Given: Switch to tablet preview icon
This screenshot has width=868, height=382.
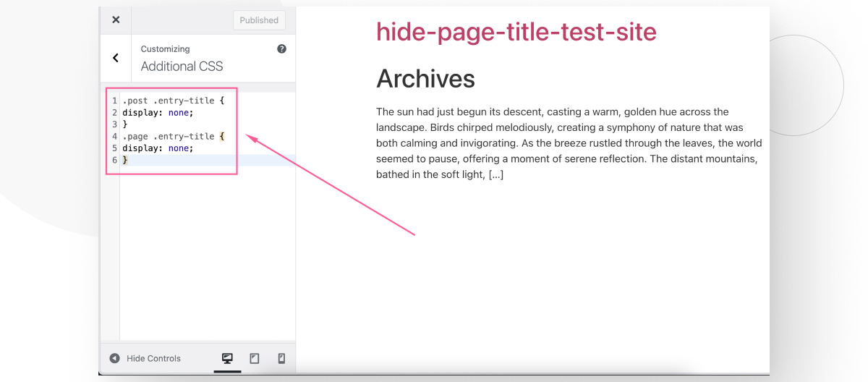Looking at the screenshot, I should point(255,358).
